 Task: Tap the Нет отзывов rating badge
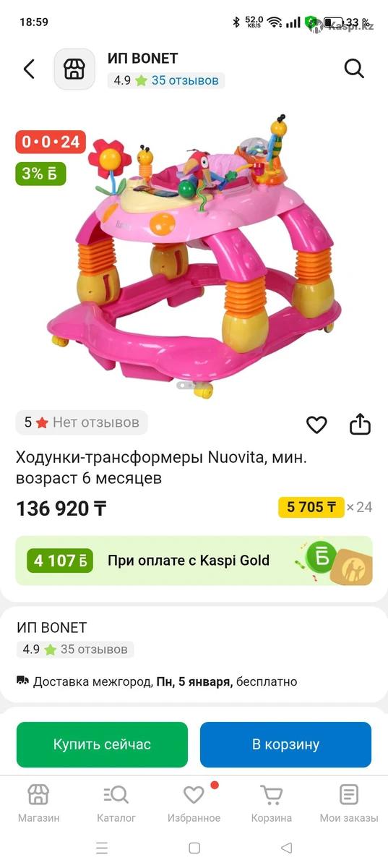pos(82,422)
